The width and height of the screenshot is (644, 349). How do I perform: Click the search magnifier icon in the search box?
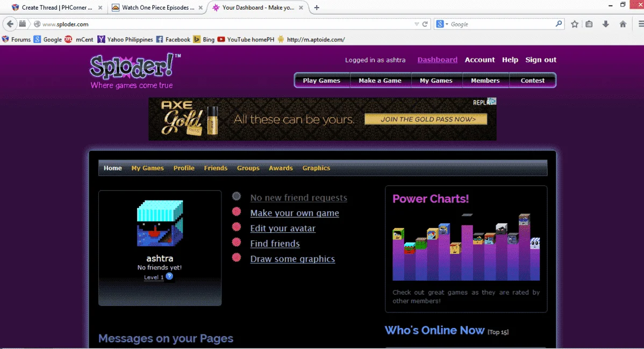pos(559,24)
